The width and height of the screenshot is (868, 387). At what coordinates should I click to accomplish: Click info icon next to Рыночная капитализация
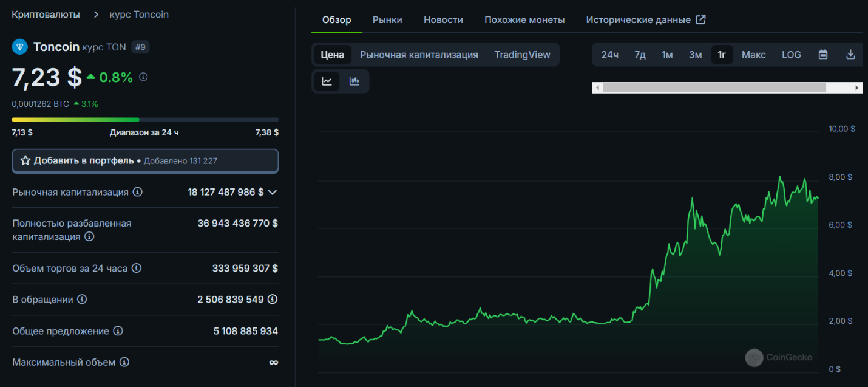tap(138, 192)
